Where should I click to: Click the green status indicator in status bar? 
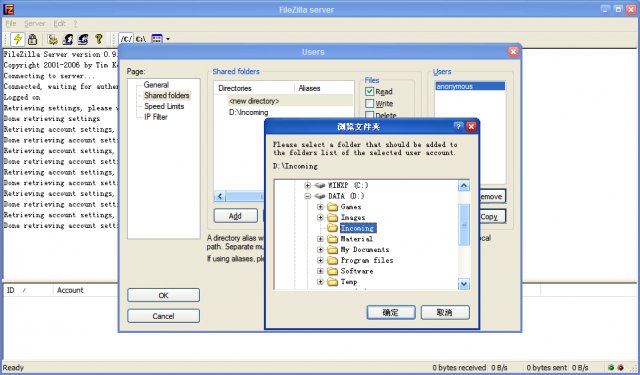(611, 368)
